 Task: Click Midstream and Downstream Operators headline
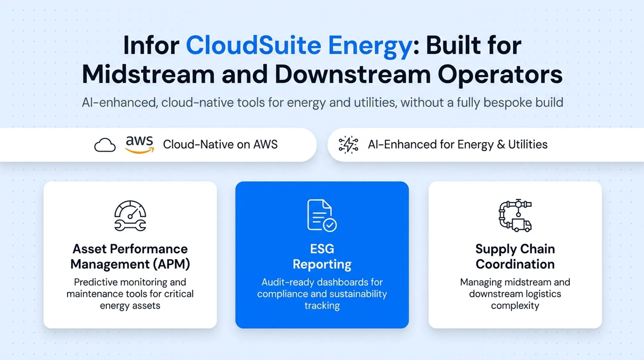322,75
